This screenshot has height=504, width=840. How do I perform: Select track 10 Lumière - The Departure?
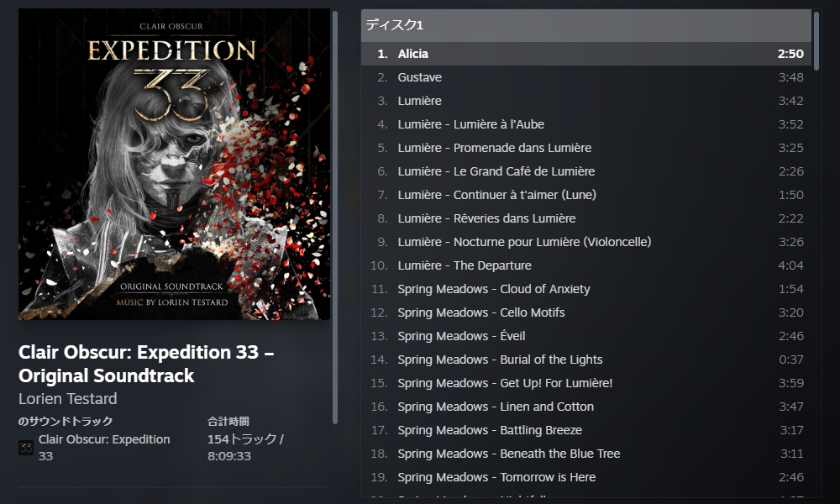click(586, 265)
